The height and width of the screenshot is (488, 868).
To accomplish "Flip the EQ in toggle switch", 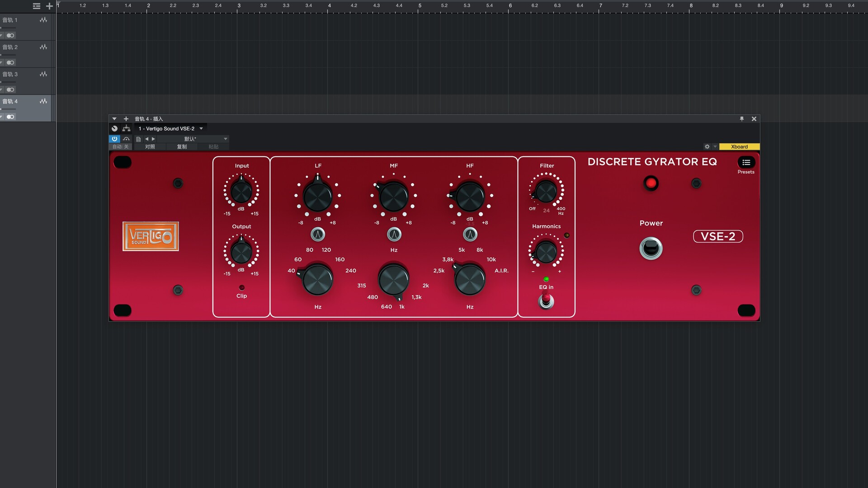I will click(546, 300).
